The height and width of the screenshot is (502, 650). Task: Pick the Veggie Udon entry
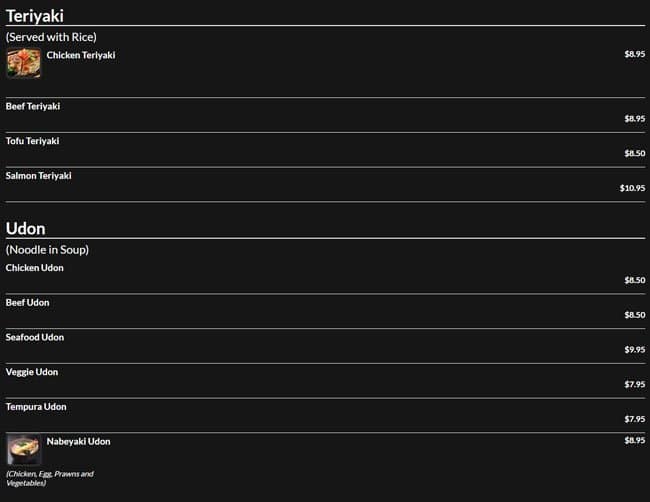pos(32,372)
